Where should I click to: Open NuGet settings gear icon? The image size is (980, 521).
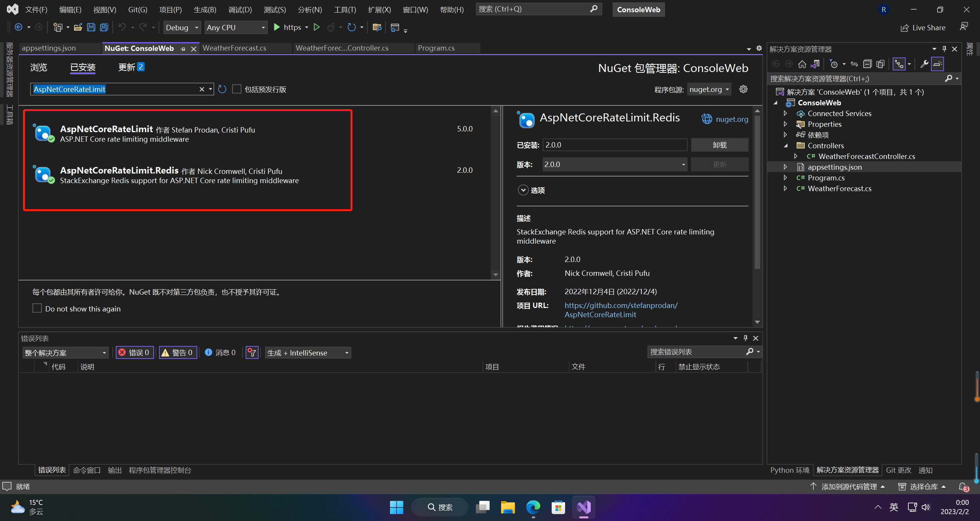point(743,89)
